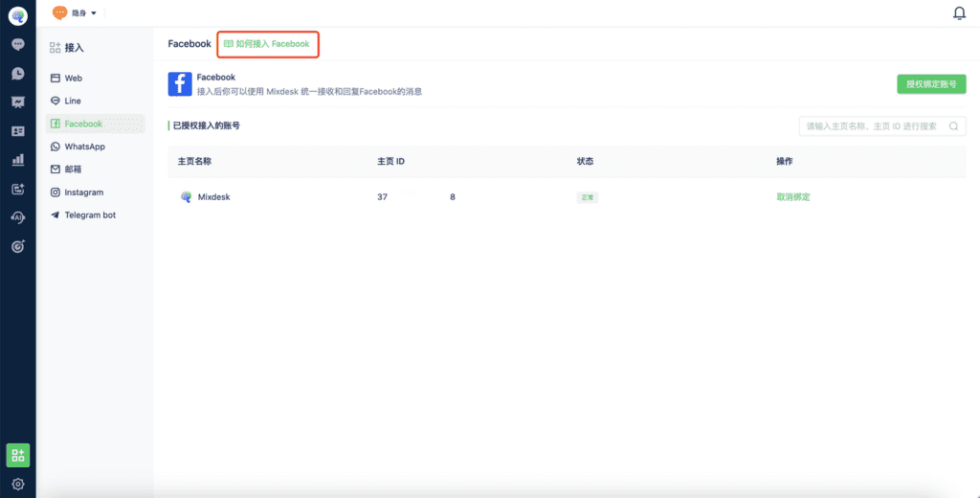This screenshot has width=980, height=498.
Task: Select the Facebook channel menu item
Action: (95, 124)
